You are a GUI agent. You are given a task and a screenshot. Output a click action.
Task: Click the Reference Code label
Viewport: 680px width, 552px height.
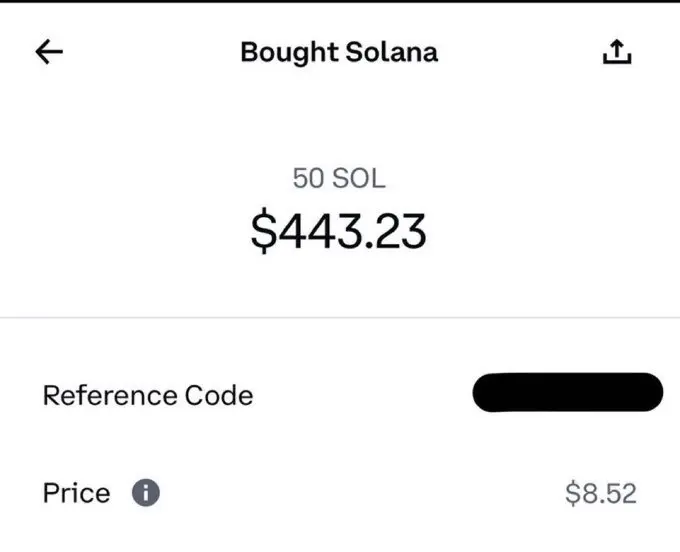148,395
